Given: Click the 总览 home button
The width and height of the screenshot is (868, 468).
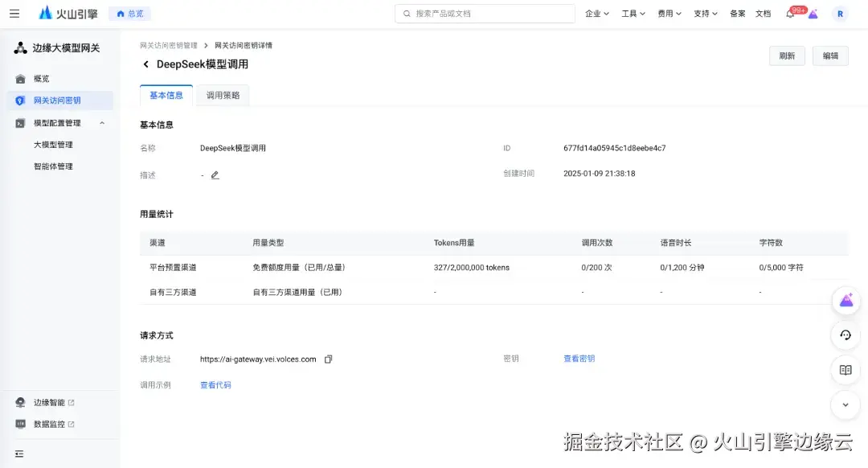Looking at the screenshot, I should (x=129, y=14).
